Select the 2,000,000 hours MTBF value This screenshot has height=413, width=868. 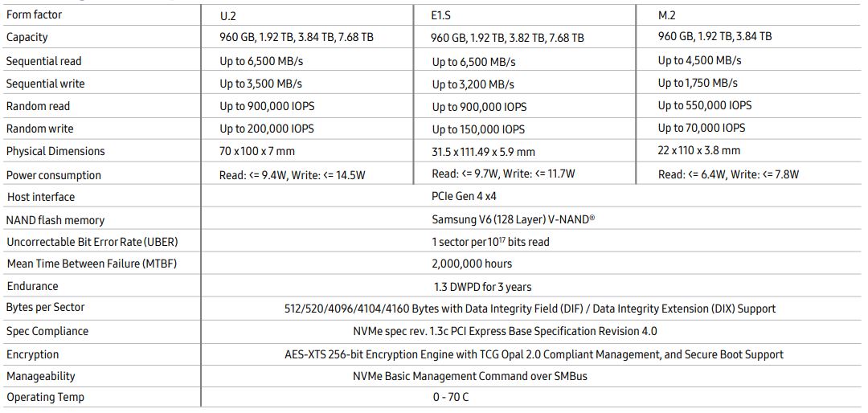(x=471, y=264)
